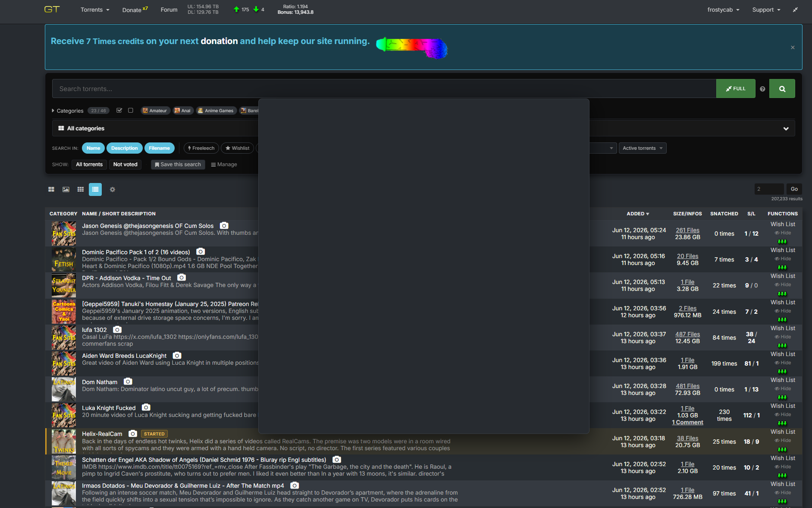Click the leeching down-arrow count 4
The image size is (812, 508).
click(259, 9)
